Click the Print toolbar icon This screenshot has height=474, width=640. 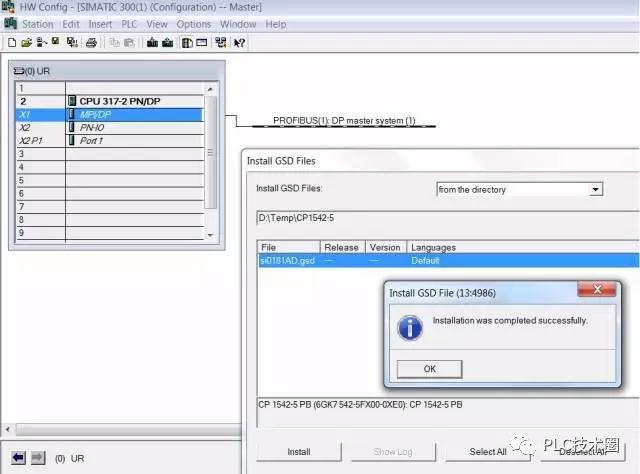click(91, 43)
